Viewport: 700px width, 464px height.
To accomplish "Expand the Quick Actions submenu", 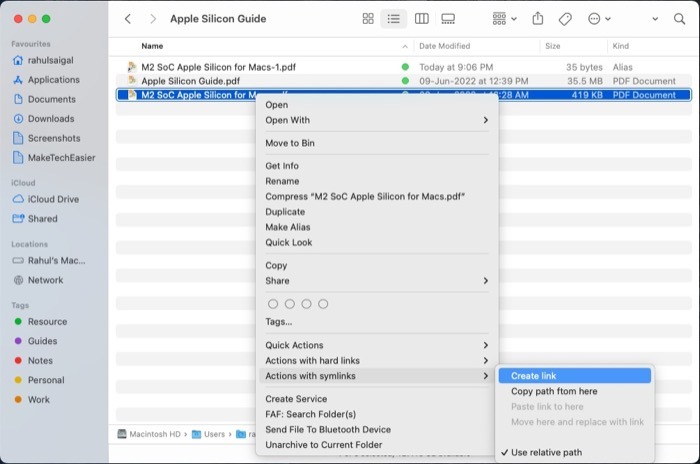I will [x=377, y=345].
